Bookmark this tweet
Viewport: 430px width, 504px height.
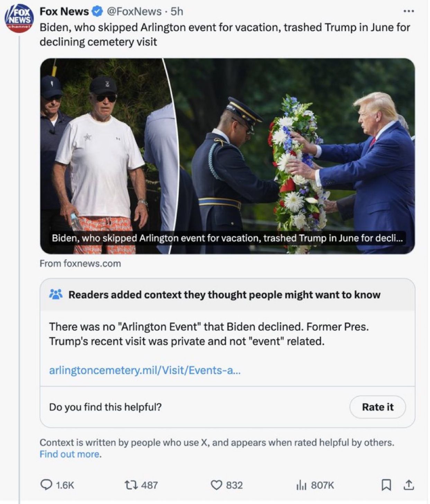(x=386, y=485)
